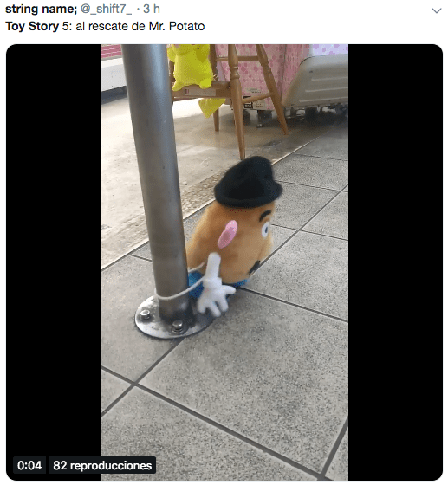
Task: Open the tweet via '3 h' timestamp
Action: (152, 9)
